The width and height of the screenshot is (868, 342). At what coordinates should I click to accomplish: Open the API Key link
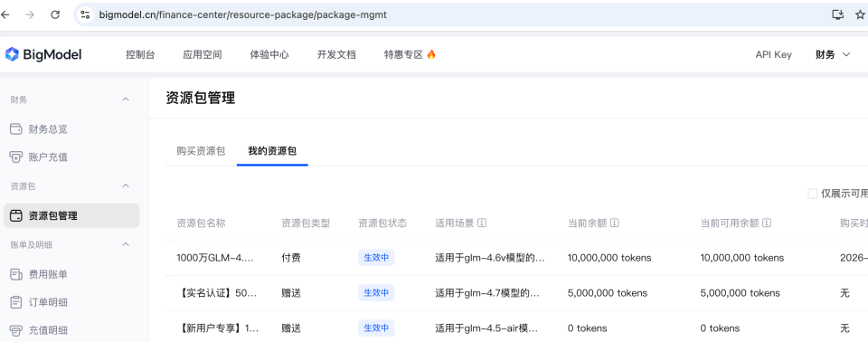773,54
